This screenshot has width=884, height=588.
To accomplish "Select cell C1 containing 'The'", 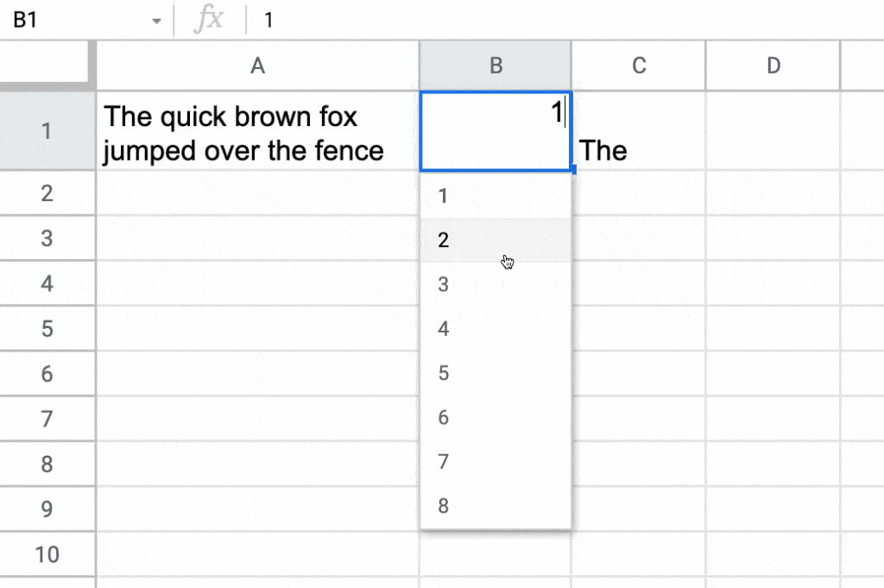I will point(639,131).
